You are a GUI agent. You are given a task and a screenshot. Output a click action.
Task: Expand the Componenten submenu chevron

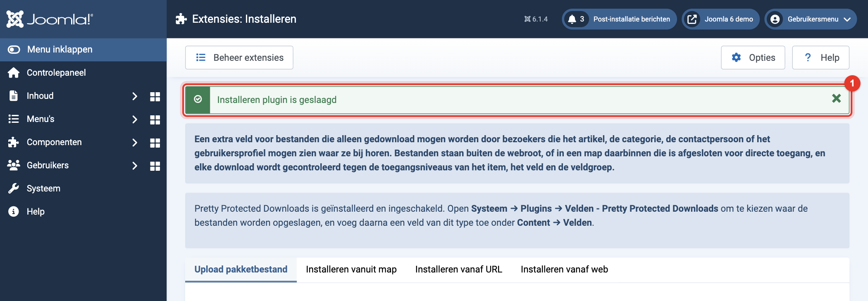pos(134,143)
